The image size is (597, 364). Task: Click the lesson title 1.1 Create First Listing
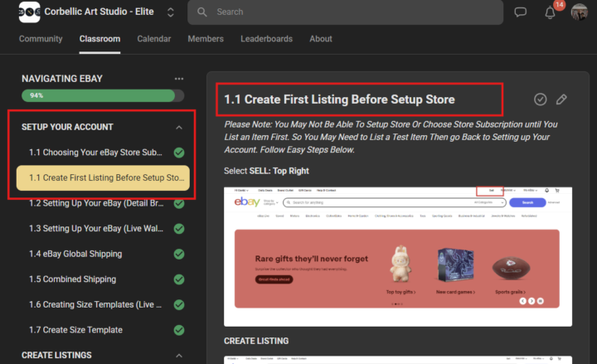(339, 99)
